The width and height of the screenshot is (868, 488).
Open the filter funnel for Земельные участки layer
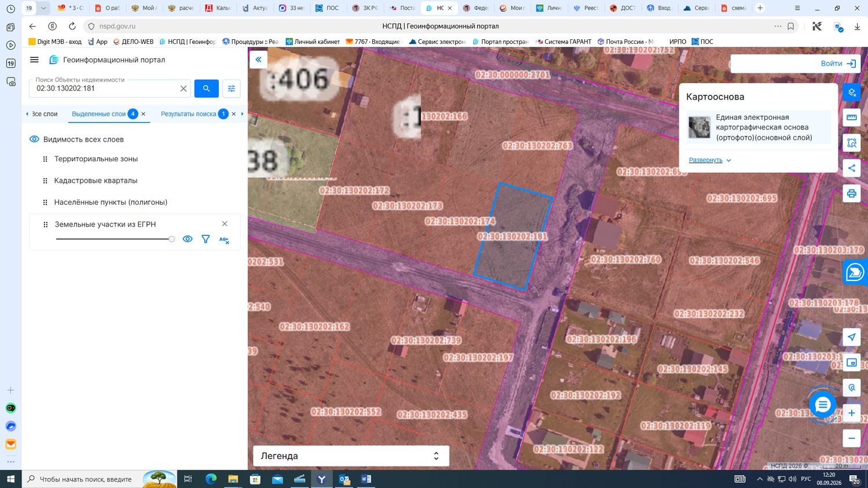pos(205,239)
